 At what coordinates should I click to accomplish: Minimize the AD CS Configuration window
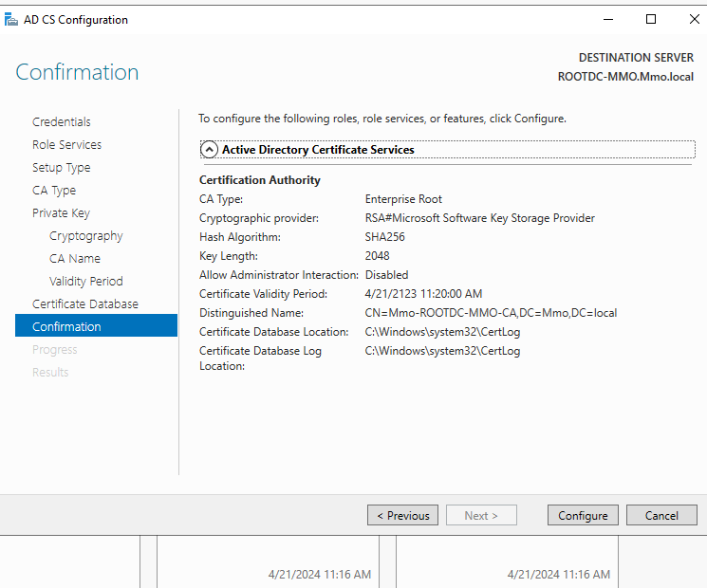click(608, 19)
